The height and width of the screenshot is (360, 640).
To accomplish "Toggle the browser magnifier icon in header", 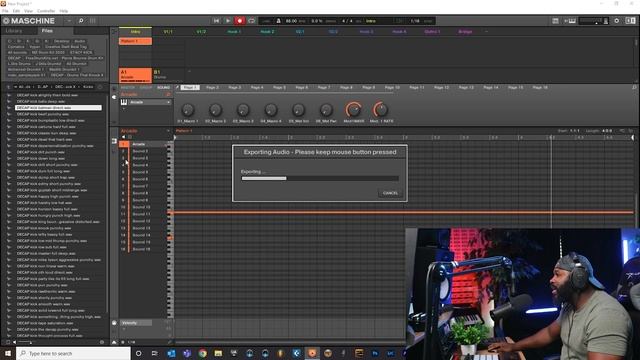I will tap(81, 21).
